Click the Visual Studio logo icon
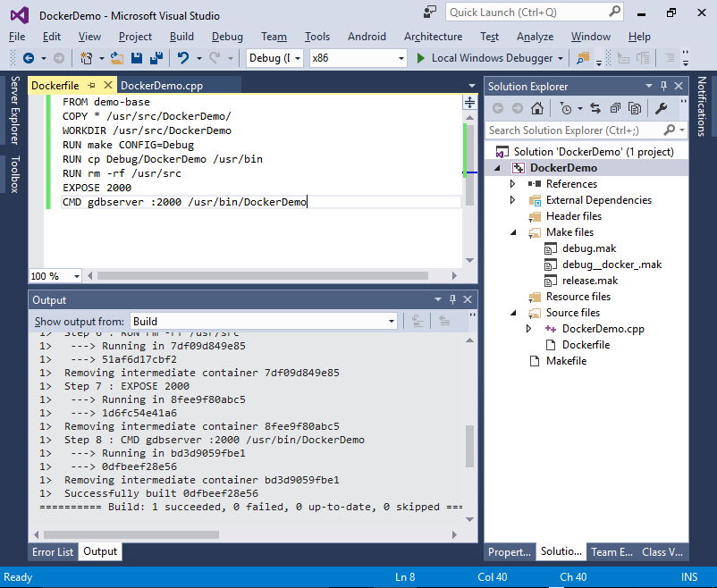The width and height of the screenshot is (717, 588). tap(20, 15)
